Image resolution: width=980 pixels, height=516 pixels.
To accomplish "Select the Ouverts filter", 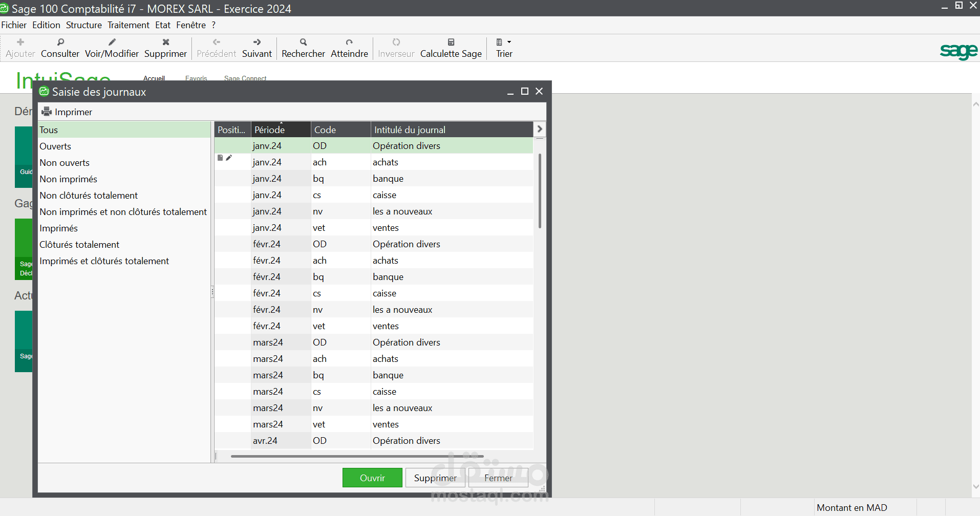I will click(x=124, y=146).
